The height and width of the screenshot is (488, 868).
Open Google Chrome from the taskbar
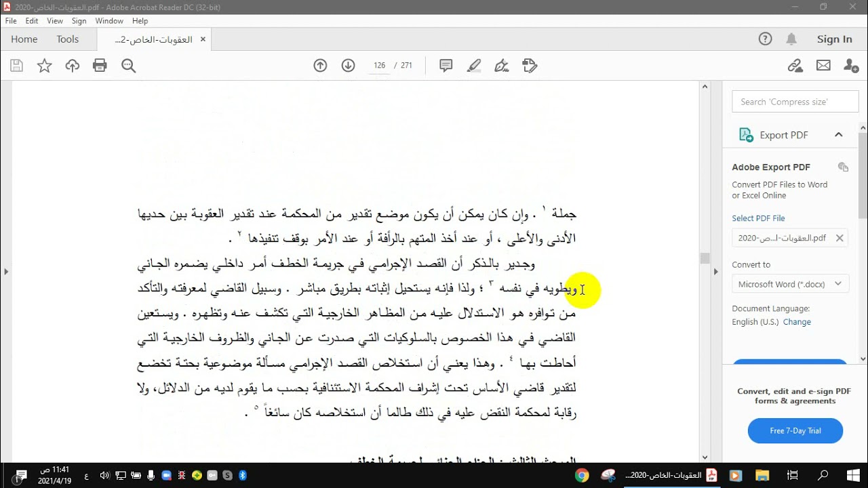(x=582, y=476)
